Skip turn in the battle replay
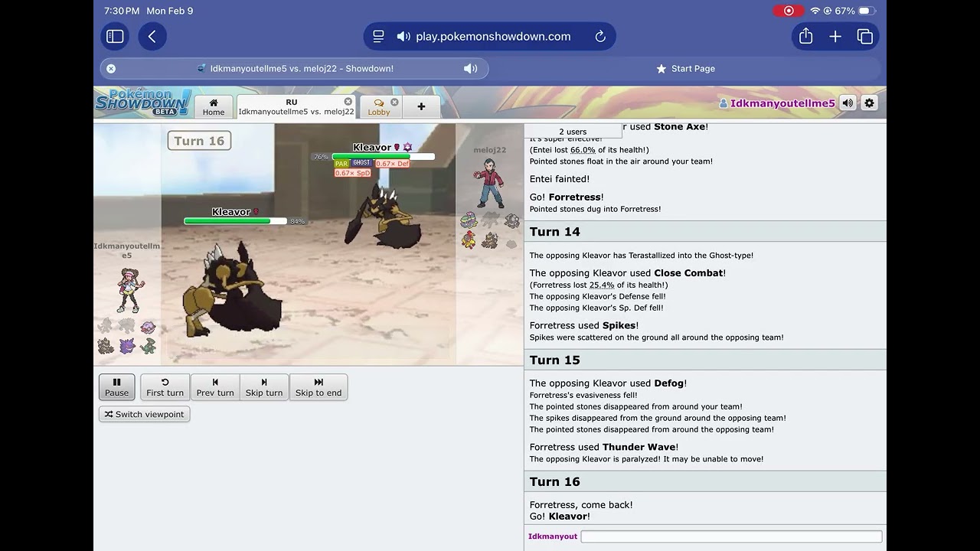This screenshot has width=980, height=551. click(264, 387)
